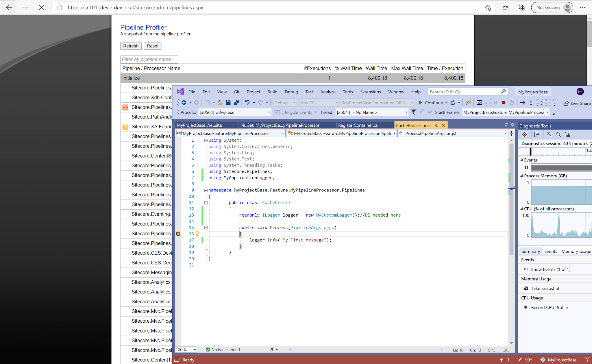The image size is (592, 364).
Task: Open the 100 % zoom level dropdown
Action: (x=195, y=350)
